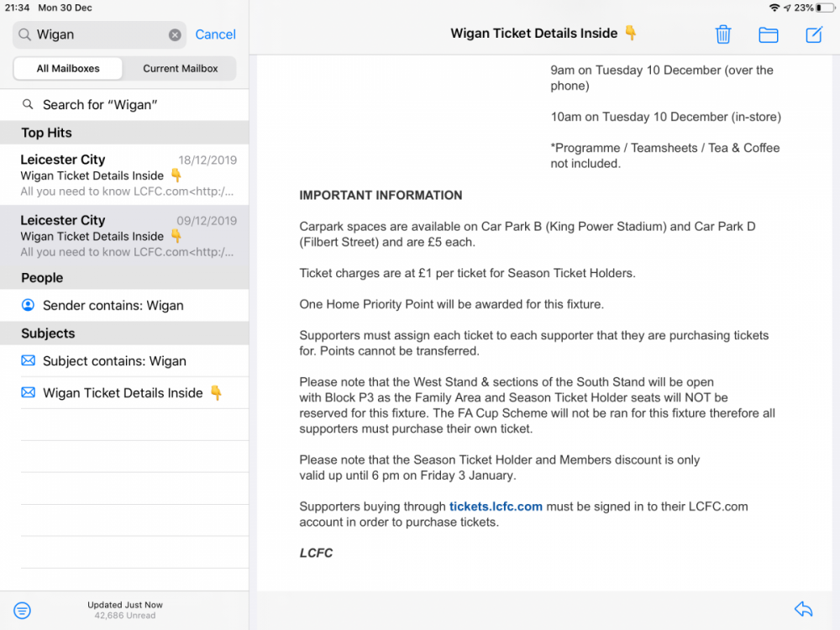
Task: Tap the clock showing 21:34
Action: [x=17, y=8]
